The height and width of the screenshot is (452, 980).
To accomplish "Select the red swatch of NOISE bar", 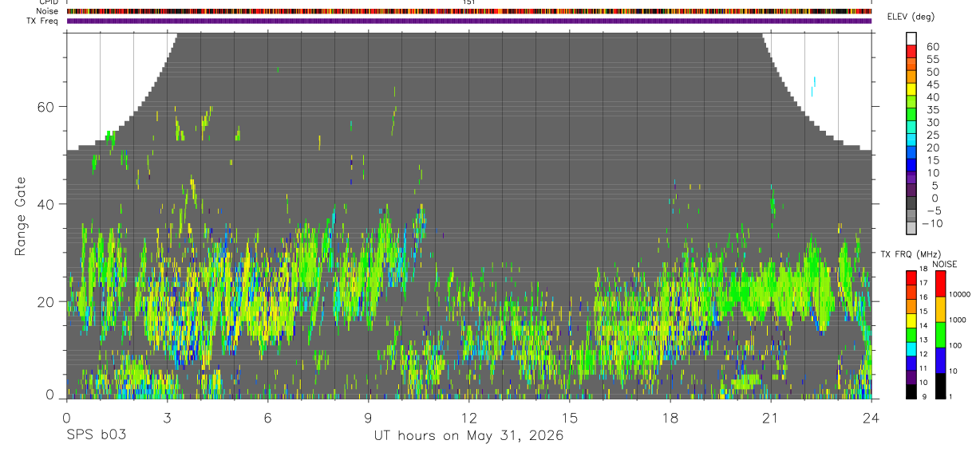I will 940,284.
